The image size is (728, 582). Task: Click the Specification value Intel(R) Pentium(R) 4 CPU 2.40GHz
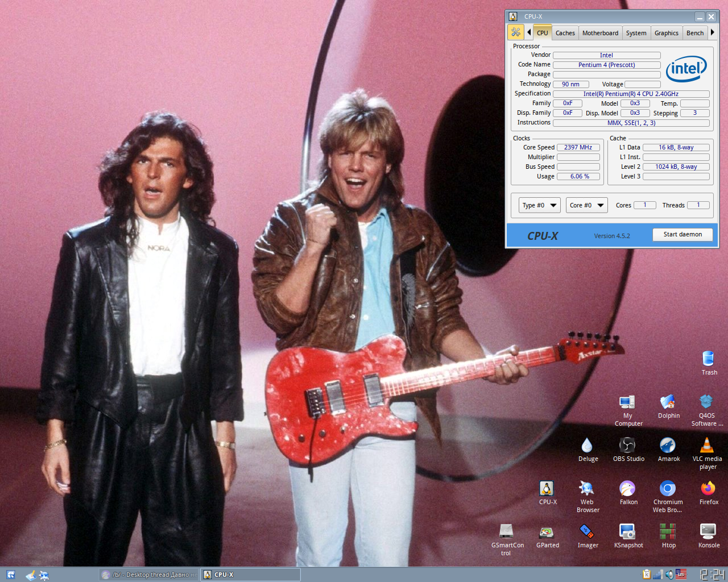click(631, 94)
